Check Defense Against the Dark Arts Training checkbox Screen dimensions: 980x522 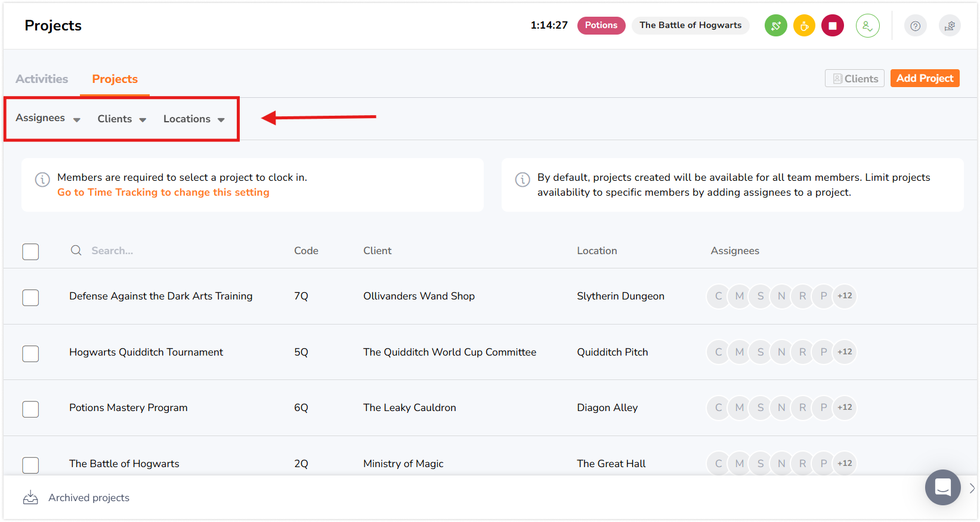(x=30, y=298)
